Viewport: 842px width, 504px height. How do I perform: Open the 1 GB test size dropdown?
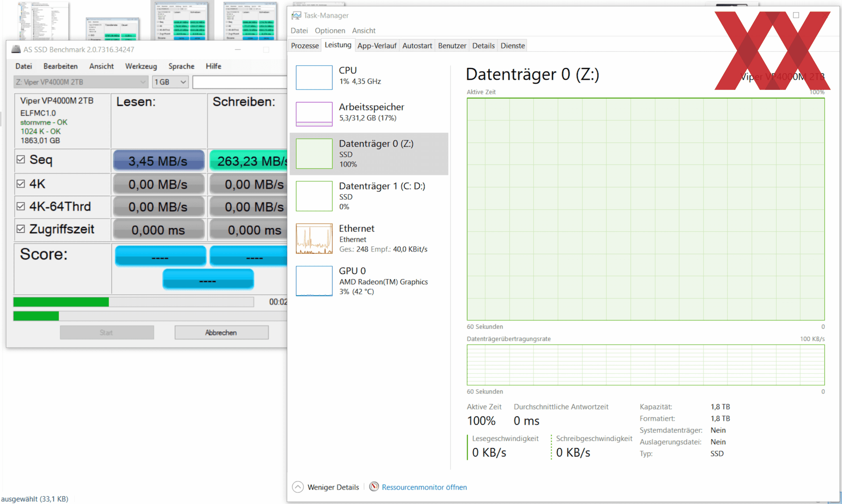(x=171, y=82)
